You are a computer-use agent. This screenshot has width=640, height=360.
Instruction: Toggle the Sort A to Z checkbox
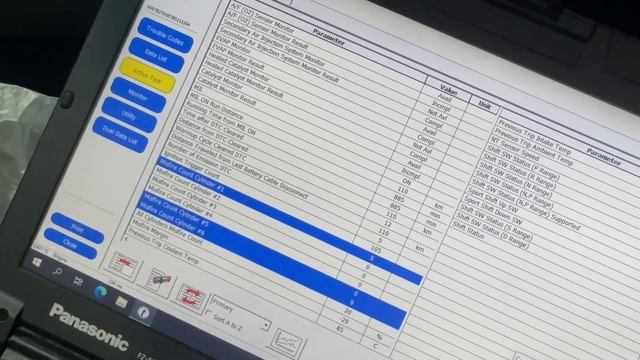click(209, 313)
